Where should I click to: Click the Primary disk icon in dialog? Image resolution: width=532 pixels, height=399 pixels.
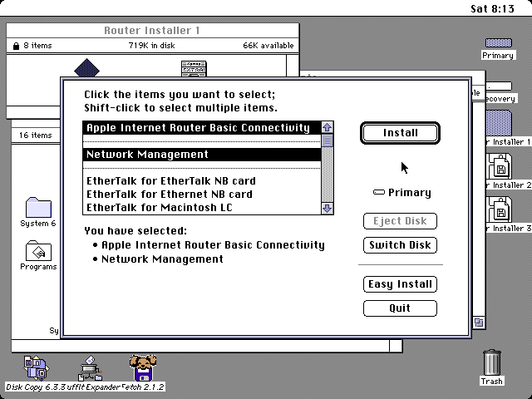click(x=379, y=192)
